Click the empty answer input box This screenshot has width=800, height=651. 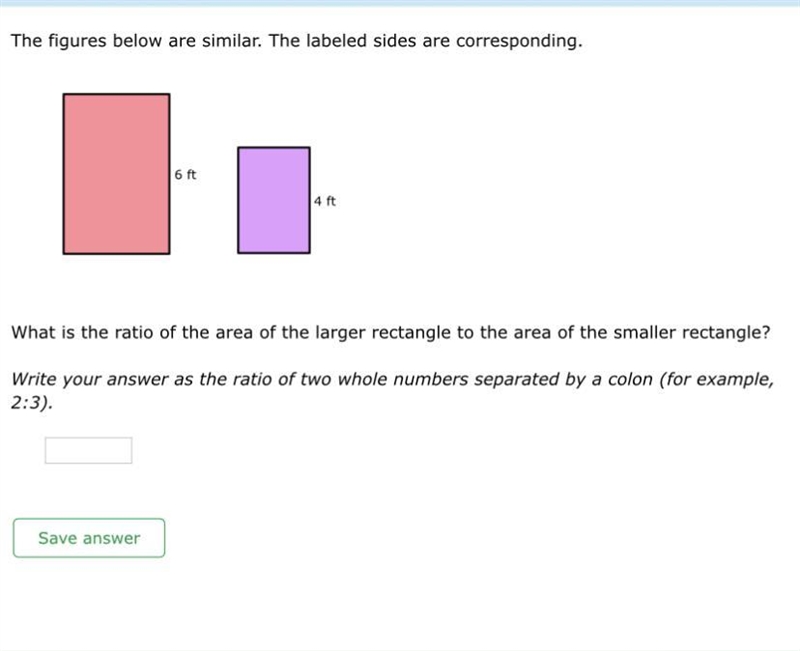88,450
